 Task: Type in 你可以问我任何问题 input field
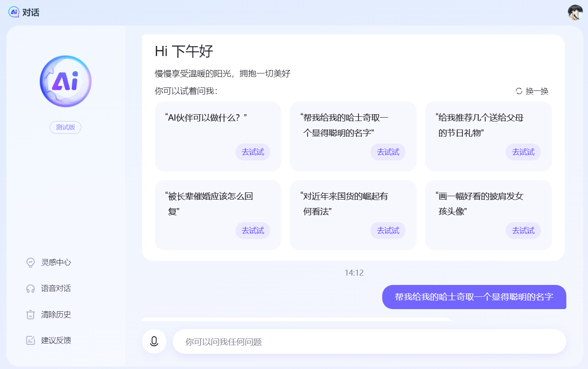[x=369, y=341]
